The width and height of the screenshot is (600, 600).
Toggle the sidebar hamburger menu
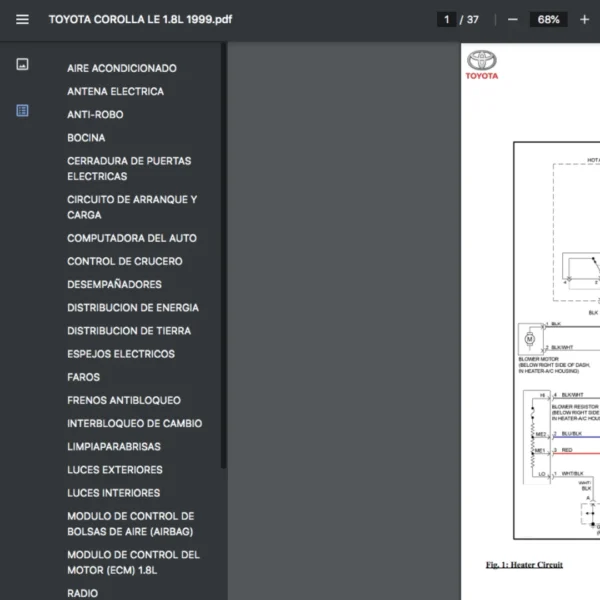(22, 19)
